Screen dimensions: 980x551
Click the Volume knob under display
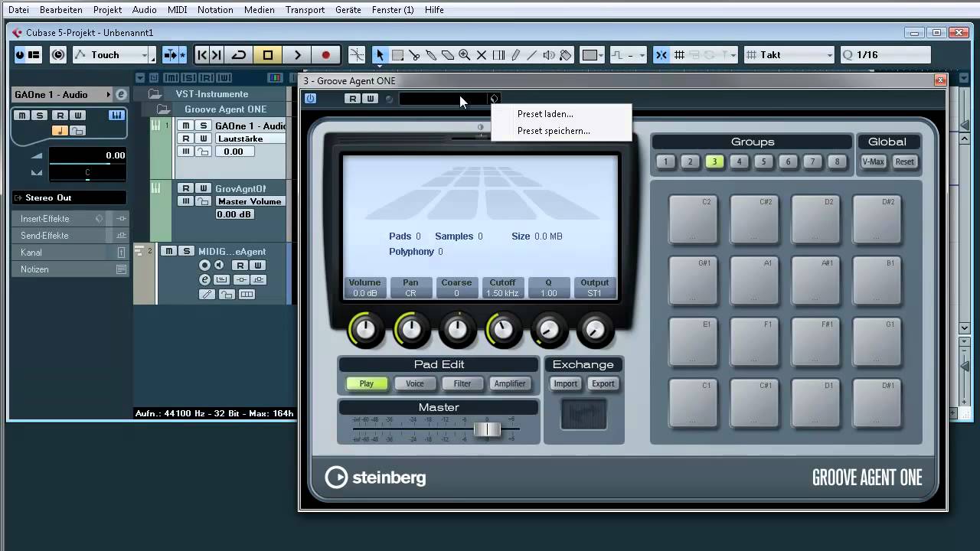click(365, 330)
